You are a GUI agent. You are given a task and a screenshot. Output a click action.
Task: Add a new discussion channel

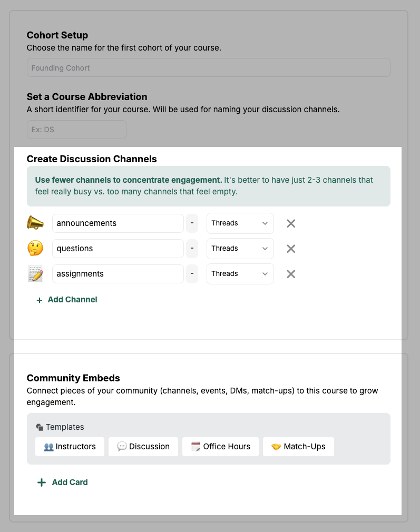pyautogui.click(x=66, y=300)
